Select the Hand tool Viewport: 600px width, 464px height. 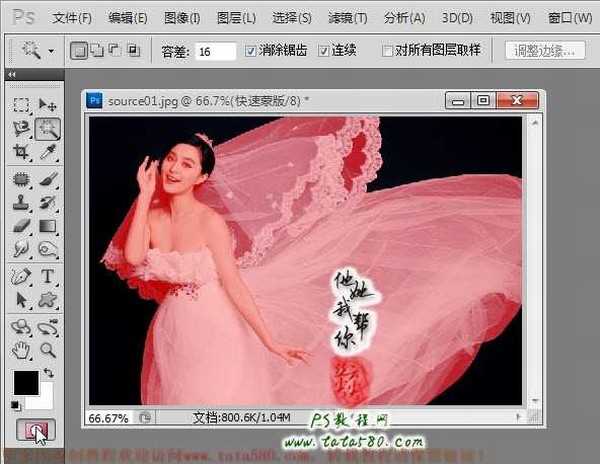pyautogui.click(x=21, y=349)
